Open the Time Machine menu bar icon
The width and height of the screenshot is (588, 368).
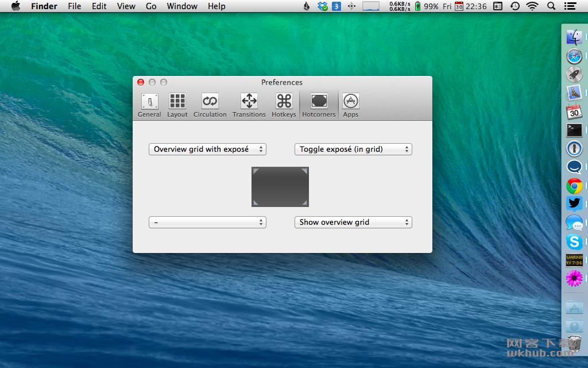point(515,6)
